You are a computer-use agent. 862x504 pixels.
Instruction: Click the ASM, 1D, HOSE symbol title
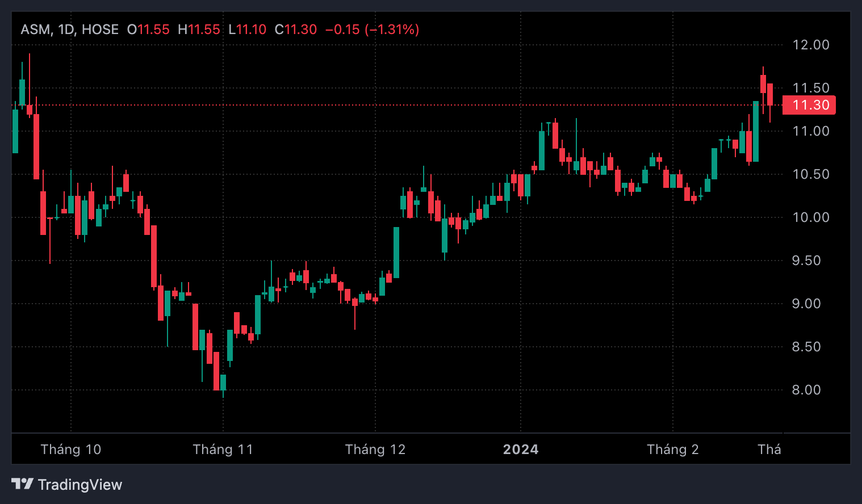70,30
